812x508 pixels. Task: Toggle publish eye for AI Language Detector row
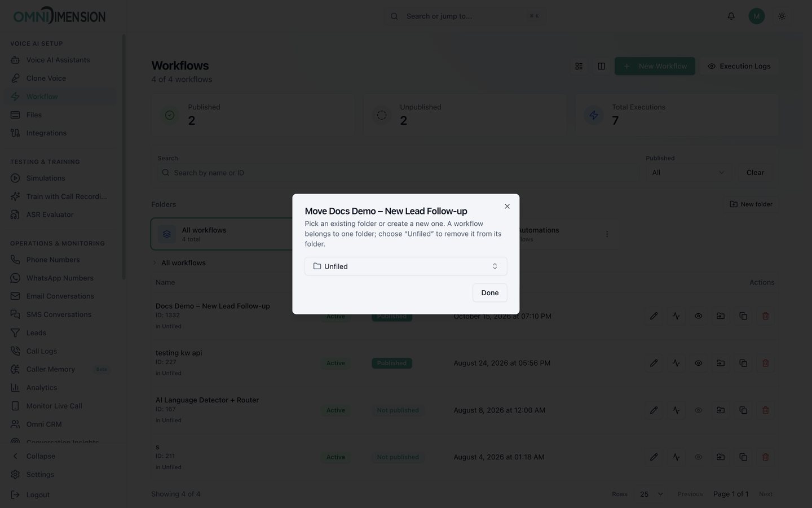pos(698,410)
